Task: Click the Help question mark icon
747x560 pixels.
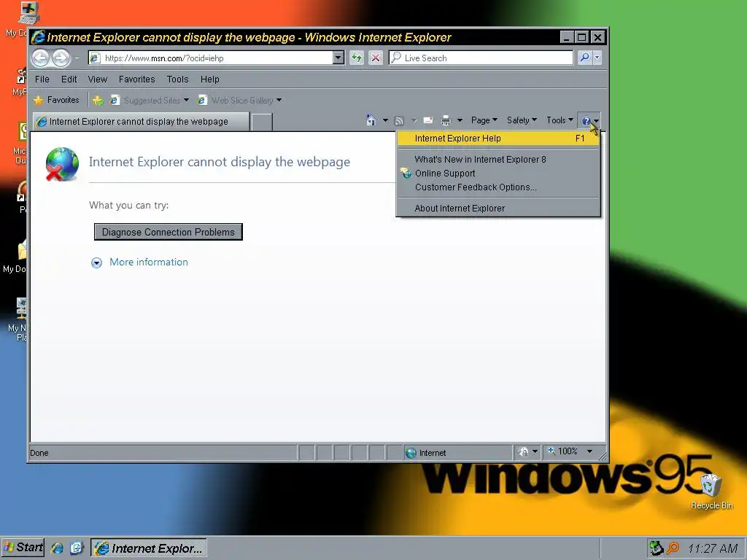Action: pyautogui.click(x=586, y=121)
